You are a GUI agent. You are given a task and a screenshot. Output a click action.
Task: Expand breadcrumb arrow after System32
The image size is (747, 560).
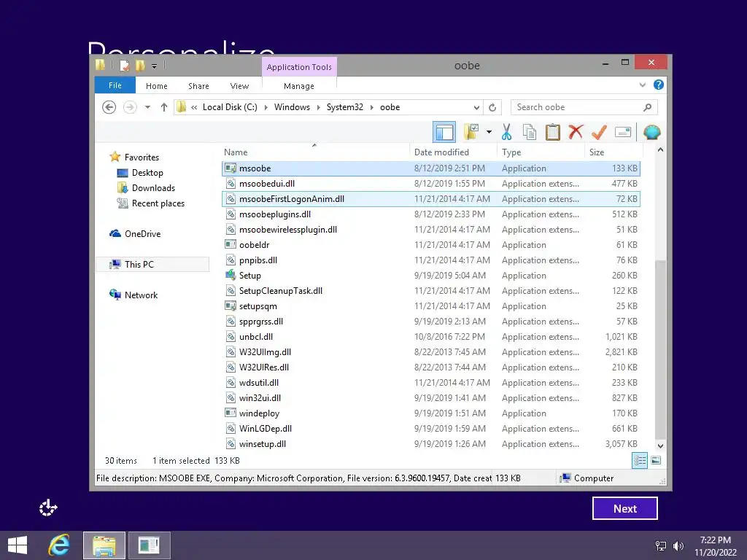(371, 107)
